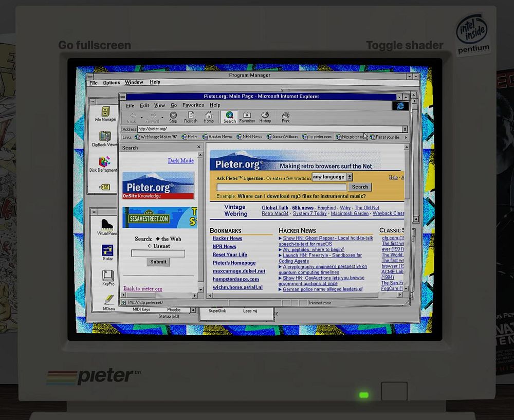Click the Back toolbar icon in Internet Explorer
The image size is (514, 420).
click(132, 117)
